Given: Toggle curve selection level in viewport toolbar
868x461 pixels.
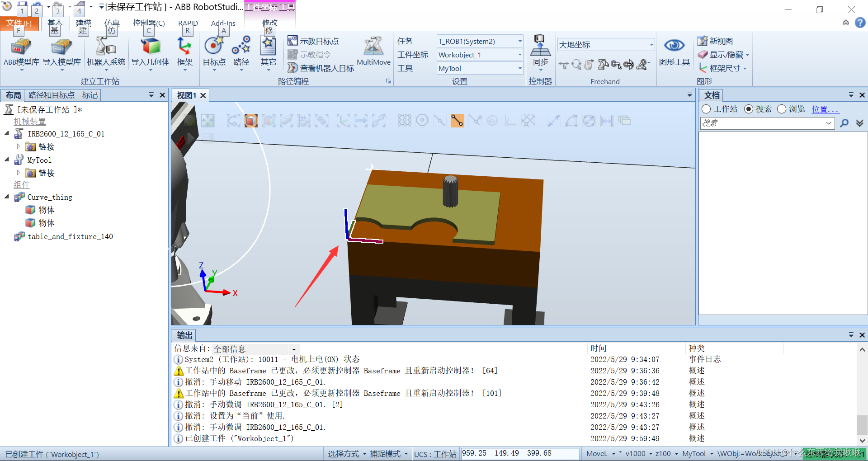Looking at the screenshot, I should (234, 121).
